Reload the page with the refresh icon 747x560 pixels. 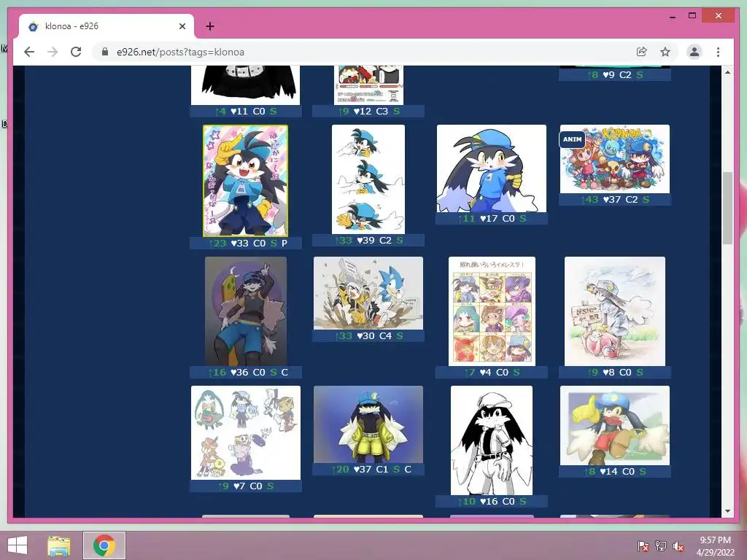(x=76, y=52)
